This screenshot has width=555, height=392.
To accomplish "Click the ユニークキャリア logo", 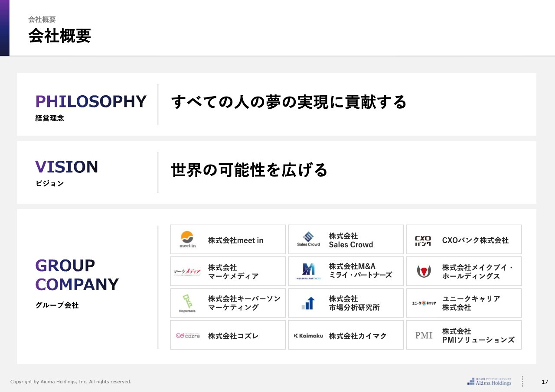I will pos(424,303).
